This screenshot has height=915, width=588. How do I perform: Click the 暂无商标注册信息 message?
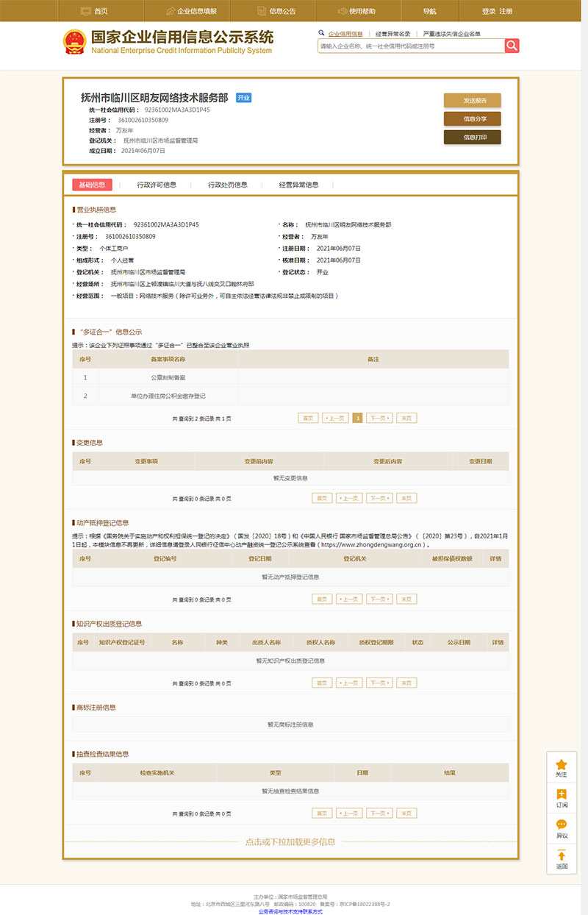click(x=290, y=724)
